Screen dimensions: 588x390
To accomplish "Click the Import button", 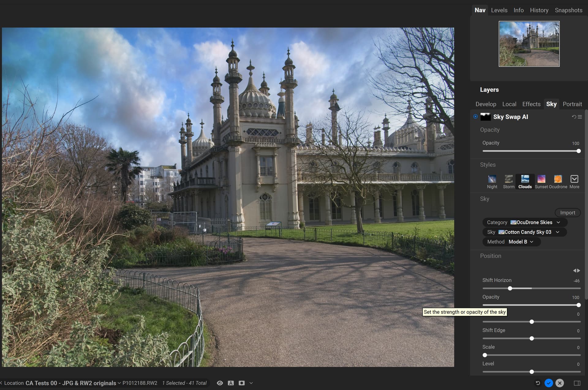I will pyautogui.click(x=567, y=213).
